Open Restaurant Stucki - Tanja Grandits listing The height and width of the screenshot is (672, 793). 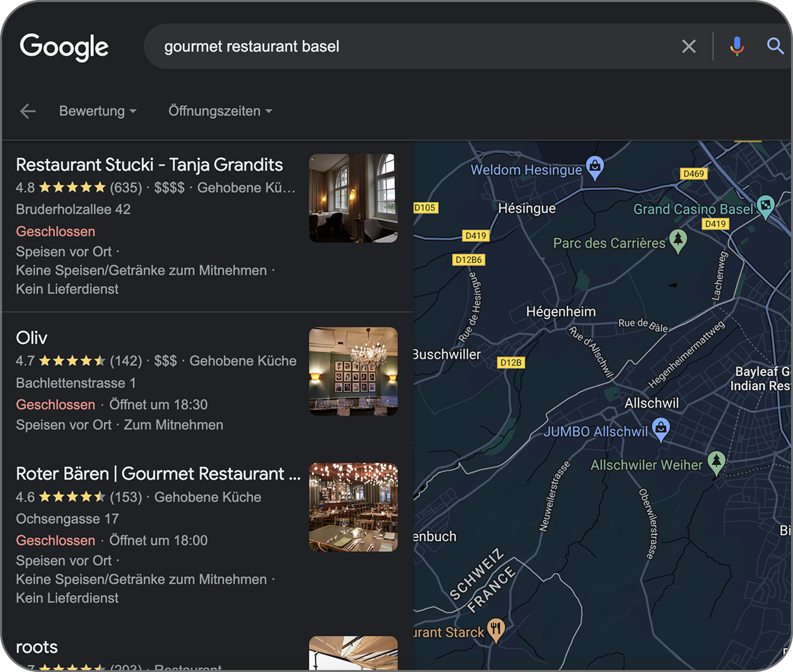(x=149, y=165)
